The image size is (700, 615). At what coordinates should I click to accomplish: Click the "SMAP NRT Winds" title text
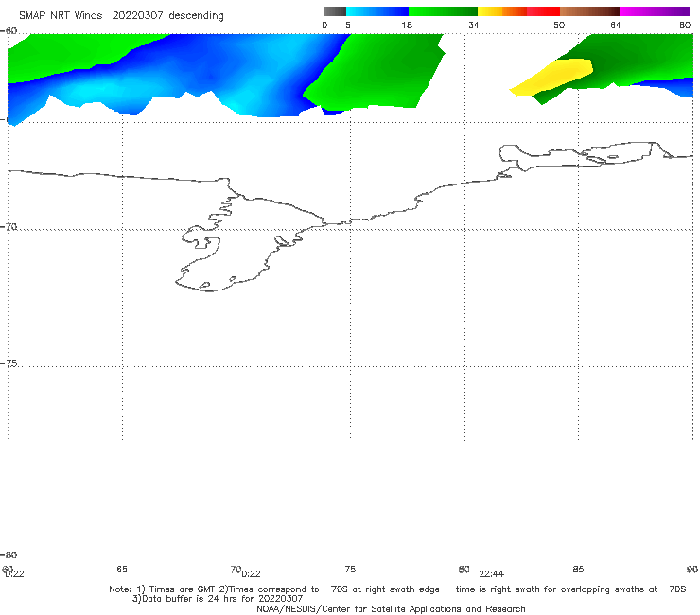(x=61, y=15)
